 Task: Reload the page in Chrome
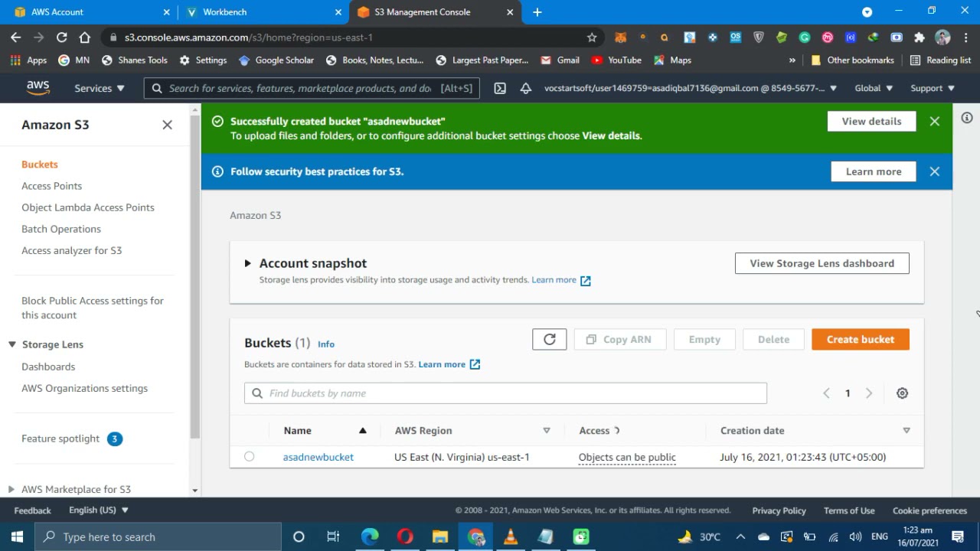click(62, 37)
